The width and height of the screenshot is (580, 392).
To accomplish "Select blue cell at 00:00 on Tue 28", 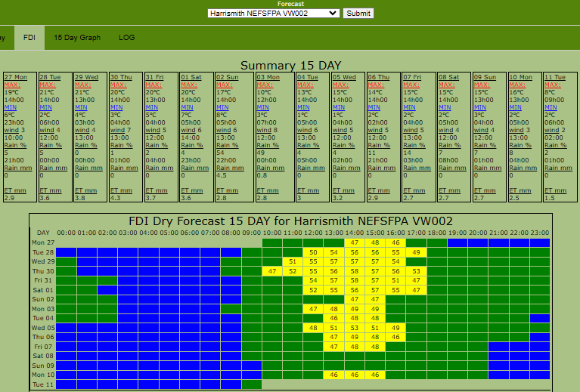I will tap(67, 252).
